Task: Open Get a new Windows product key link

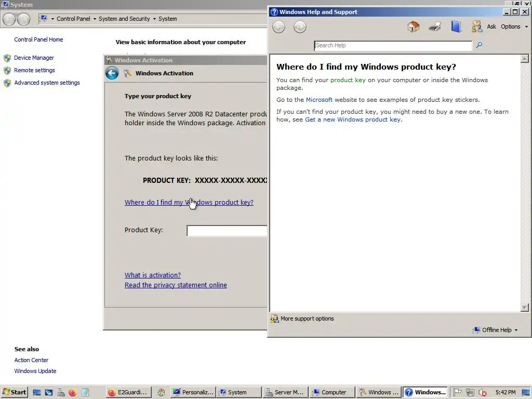Action: (353, 119)
